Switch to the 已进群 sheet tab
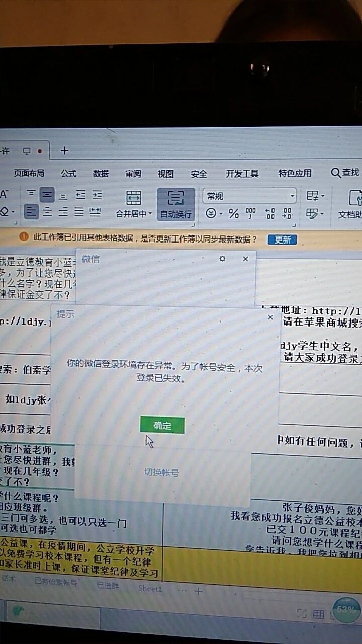Viewport: 362px width, 644px height. click(x=108, y=585)
